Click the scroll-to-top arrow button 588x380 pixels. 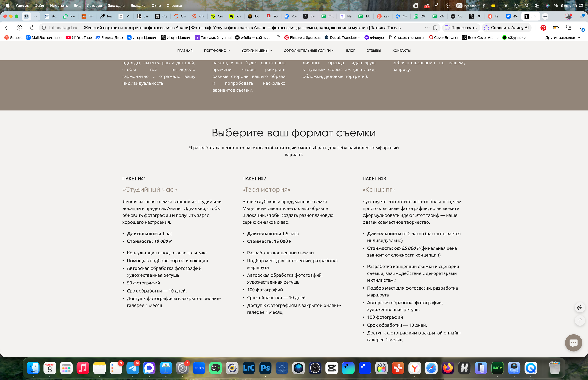click(x=580, y=320)
